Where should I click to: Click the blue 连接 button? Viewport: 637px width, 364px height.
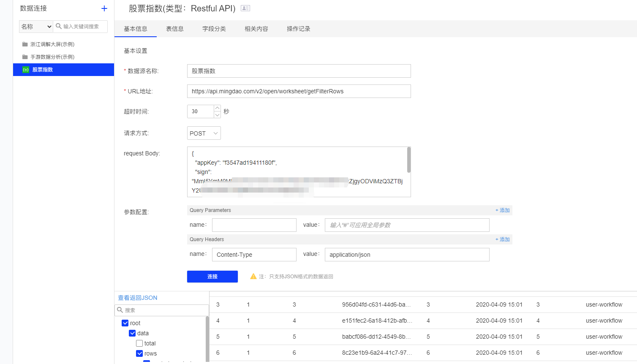point(212,277)
